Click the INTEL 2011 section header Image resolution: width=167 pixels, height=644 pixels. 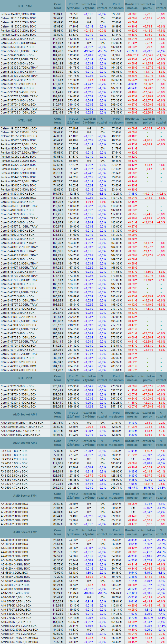point(25,378)
